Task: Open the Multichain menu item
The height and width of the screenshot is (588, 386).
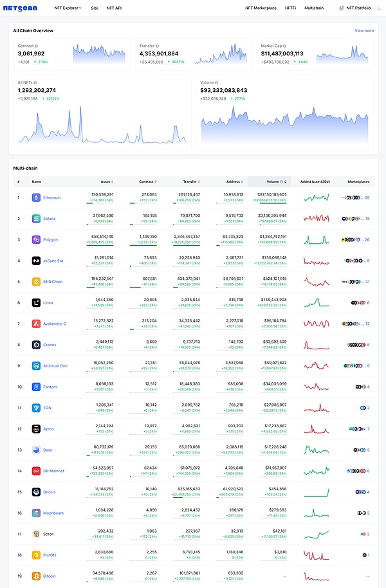Action: click(x=314, y=8)
